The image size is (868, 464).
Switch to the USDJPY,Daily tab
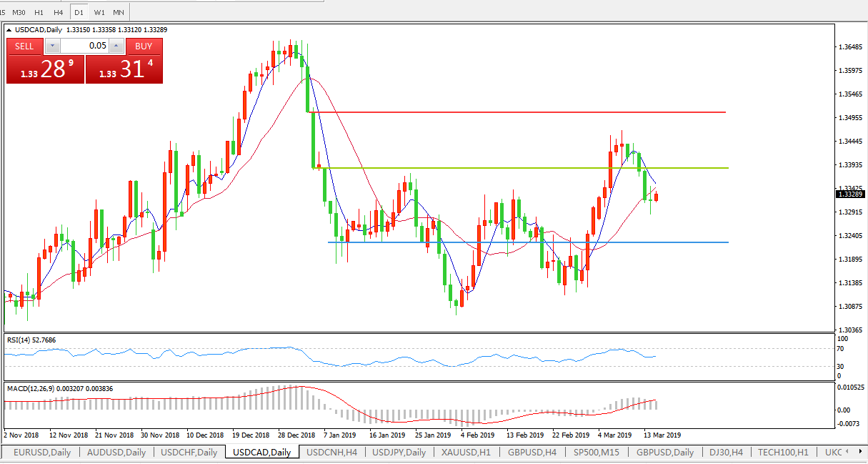tap(399, 452)
